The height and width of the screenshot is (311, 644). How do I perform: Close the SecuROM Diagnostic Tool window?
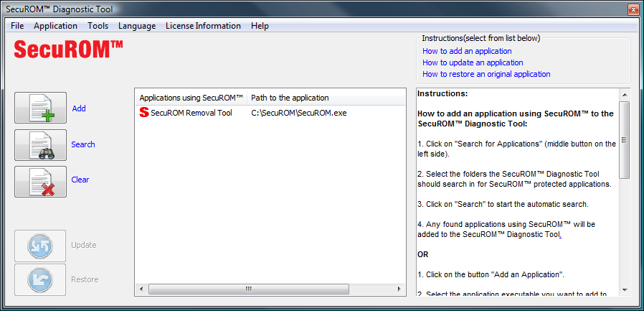pos(632,9)
